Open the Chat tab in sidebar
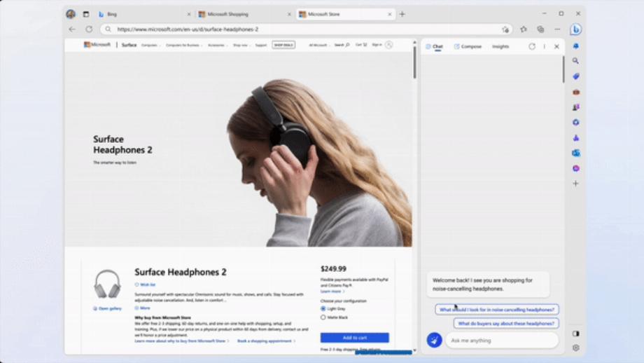This screenshot has height=363, width=644. coord(435,46)
